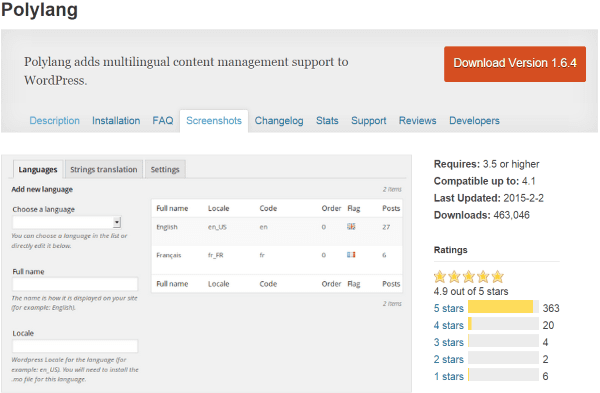Click the fr code cell for Français
Viewport: 600px width, 393px height.
point(262,255)
